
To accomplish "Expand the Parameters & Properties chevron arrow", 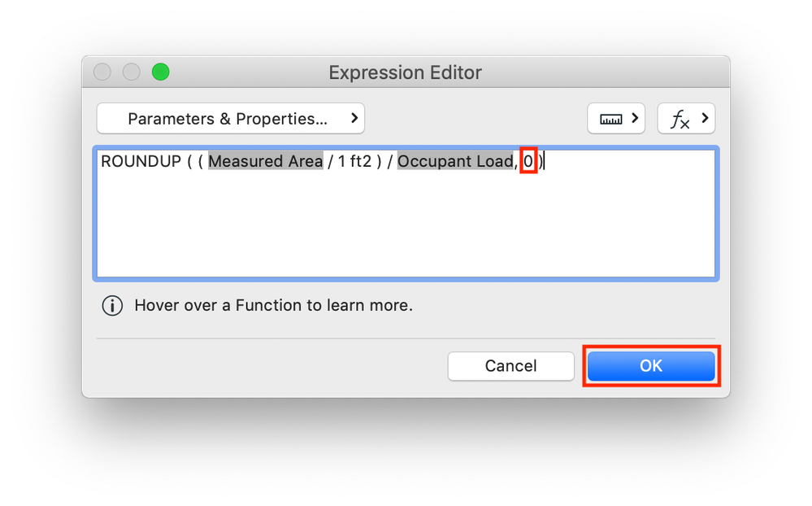I will [x=354, y=119].
